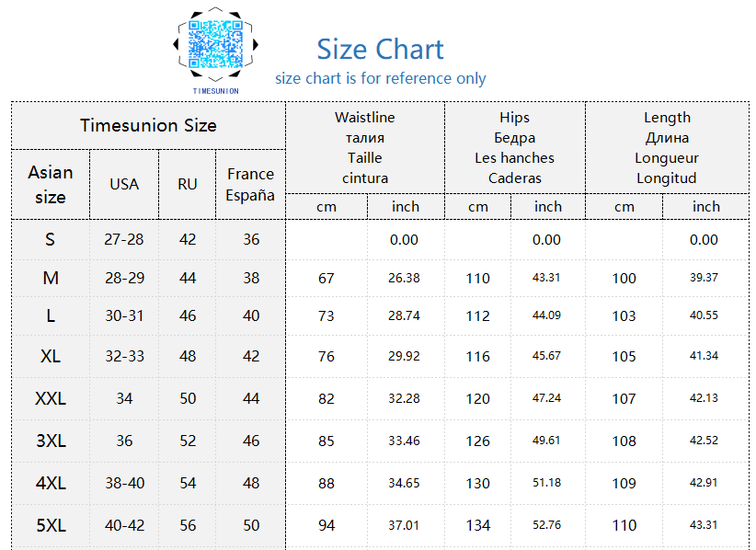Click the 4XL size row label
The width and height of the screenshot is (756, 550).
point(51,483)
